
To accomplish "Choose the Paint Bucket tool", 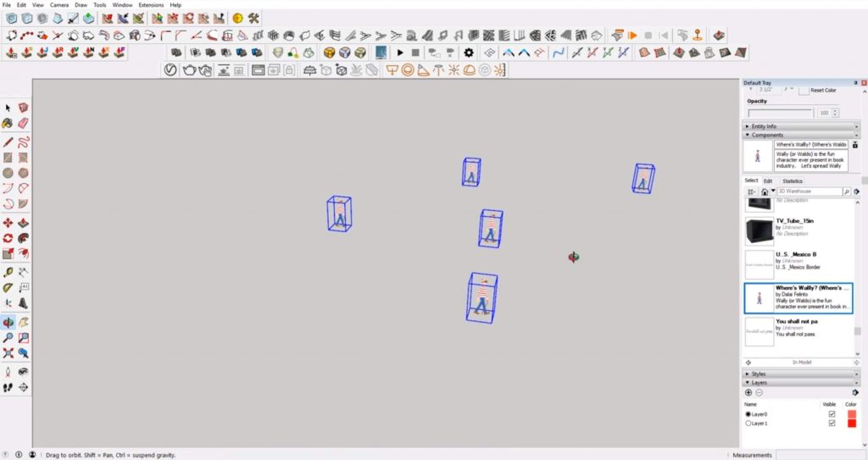I will (x=8, y=123).
